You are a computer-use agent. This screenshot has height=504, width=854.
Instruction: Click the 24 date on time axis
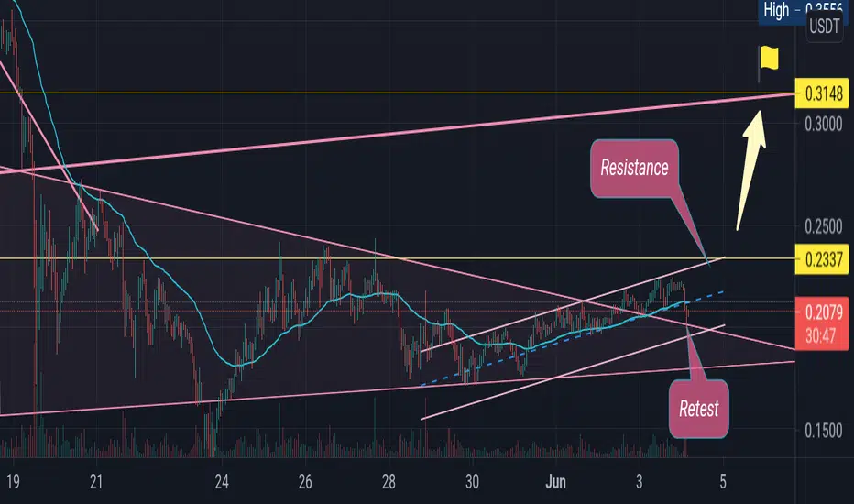click(x=222, y=482)
